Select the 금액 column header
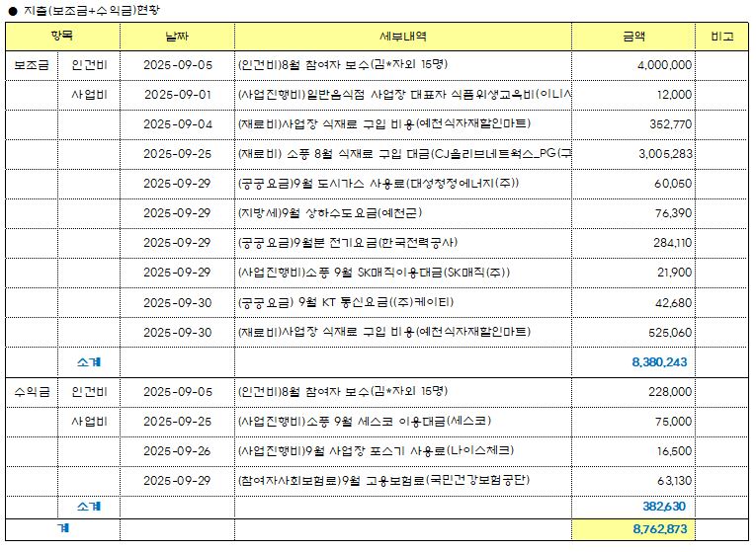Screen dimensions: 756x552 click(x=633, y=36)
